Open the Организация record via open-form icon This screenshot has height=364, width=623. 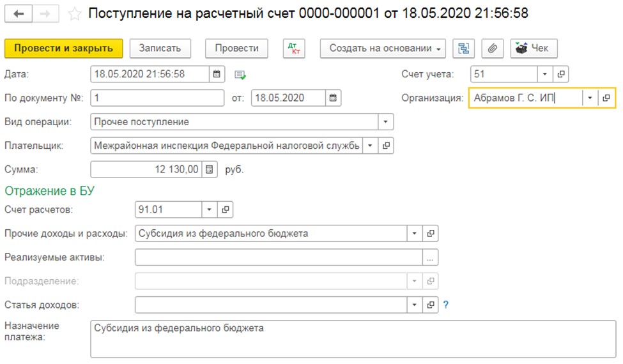[x=606, y=98]
